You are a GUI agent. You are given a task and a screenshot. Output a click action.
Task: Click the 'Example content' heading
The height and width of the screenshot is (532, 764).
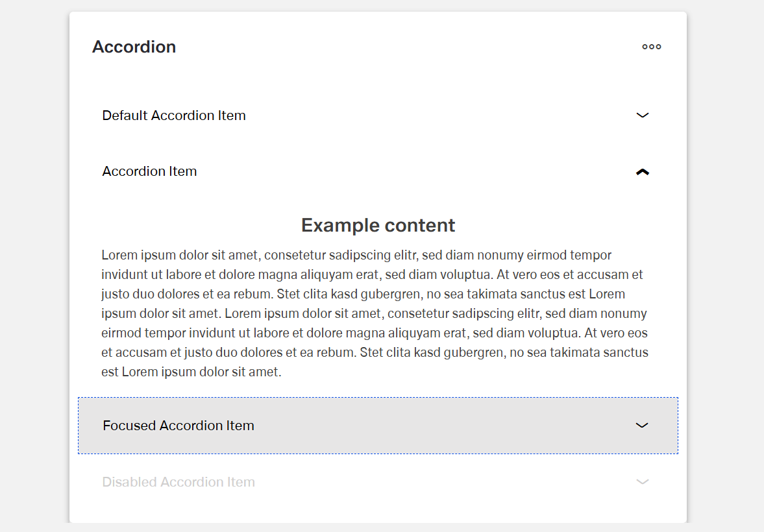[378, 225]
